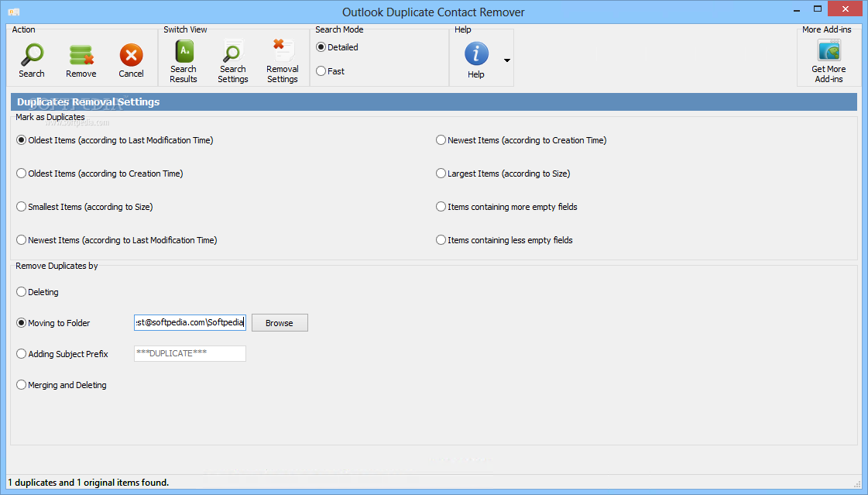The height and width of the screenshot is (495, 868).
Task: Click the Browse folder button
Action: (280, 323)
